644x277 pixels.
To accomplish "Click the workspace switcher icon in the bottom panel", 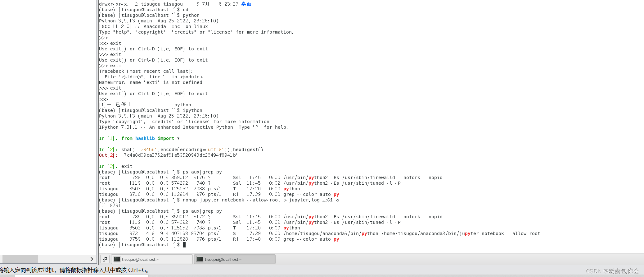I will click(105, 259).
